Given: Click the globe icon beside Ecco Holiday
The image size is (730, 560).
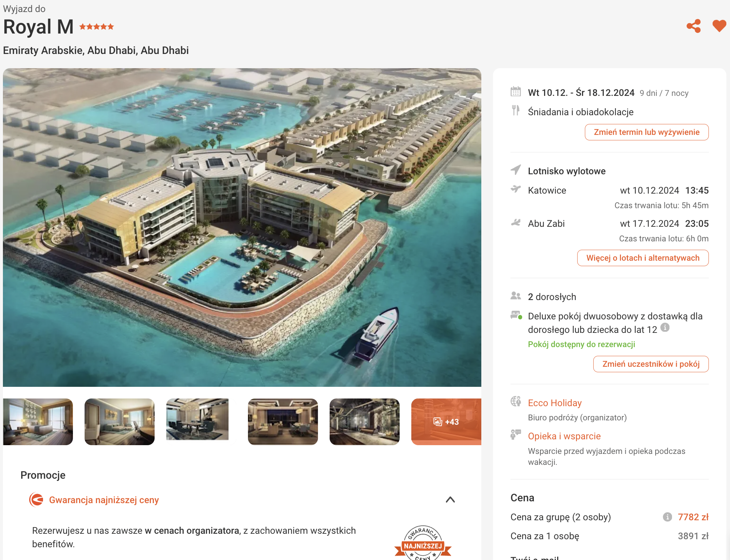Looking at the screenshot, I should (516, 401).
